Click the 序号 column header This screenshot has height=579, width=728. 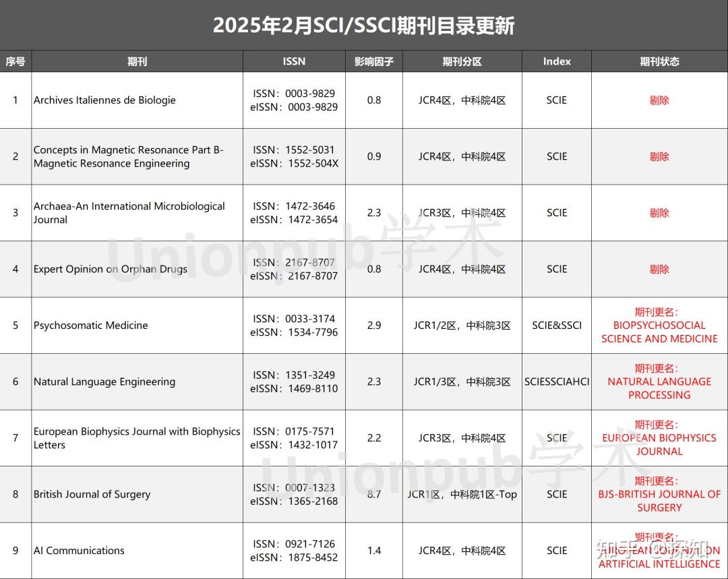[x=16, y=61]
